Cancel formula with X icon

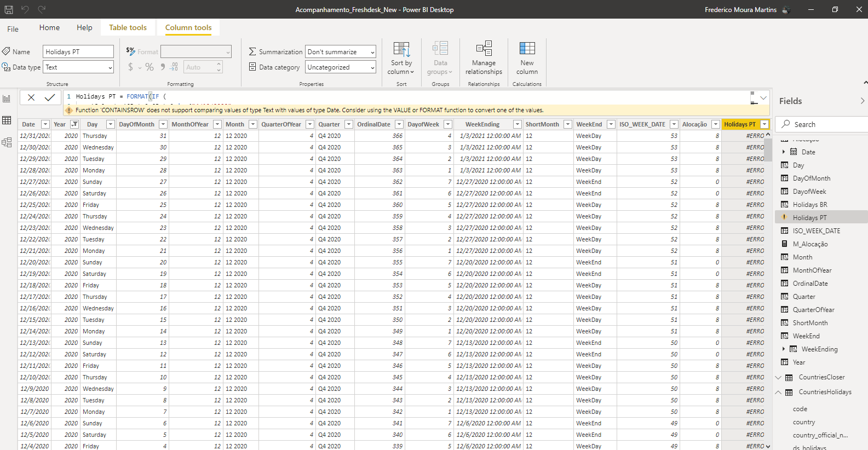[31, 97]
